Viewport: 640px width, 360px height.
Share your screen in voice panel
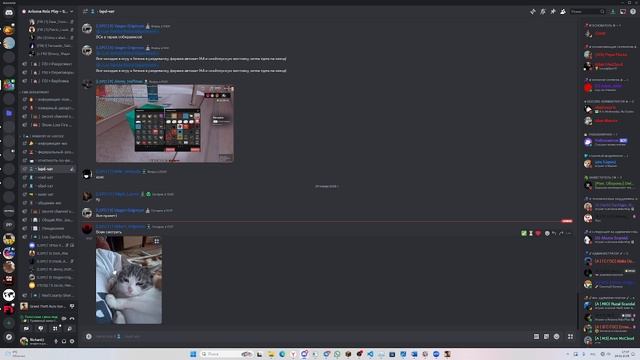[40, 329]
